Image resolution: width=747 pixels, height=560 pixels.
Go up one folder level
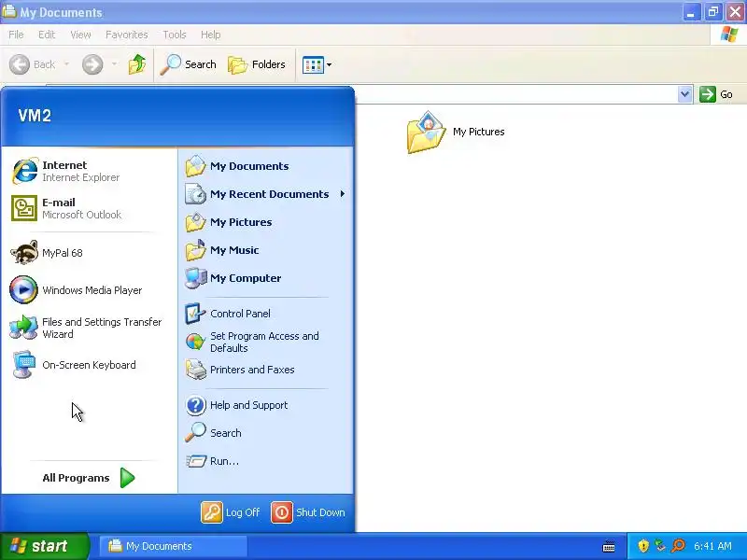(137, 64)
